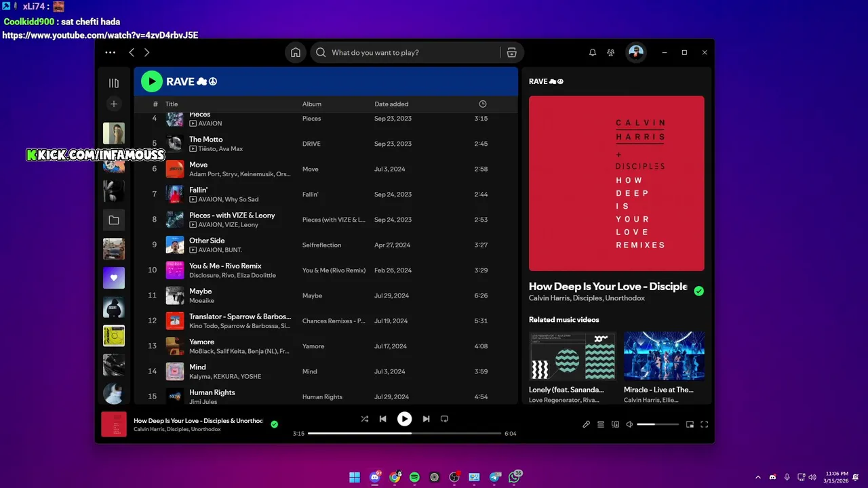Play the RAVE playlist with green button

pos(152,81)
